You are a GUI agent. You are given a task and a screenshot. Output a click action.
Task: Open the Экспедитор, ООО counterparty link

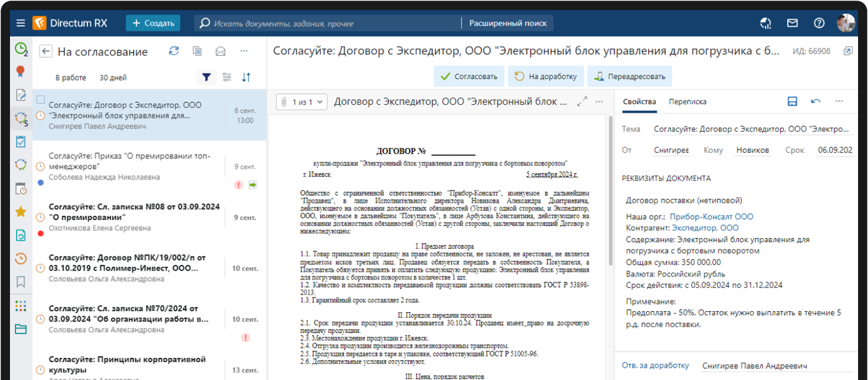coord(705,228)
